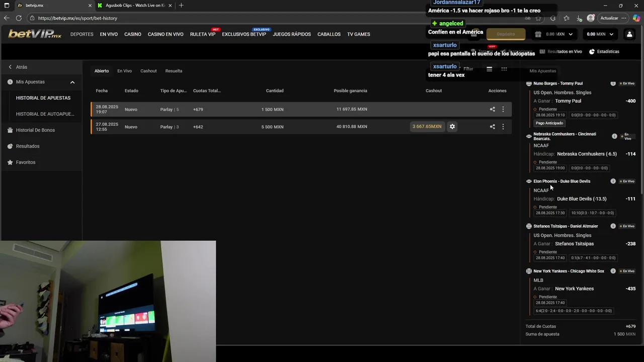
Task: Switch to grid view icon
Action: coord(504,69)
